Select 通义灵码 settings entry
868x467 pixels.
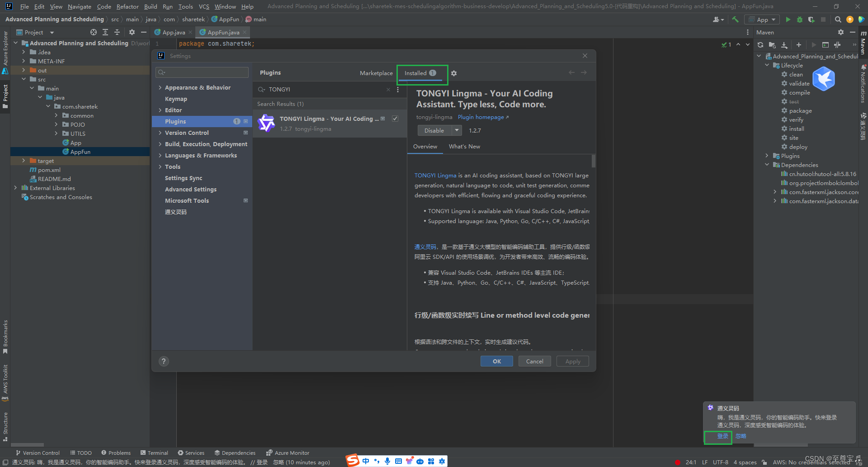click(176, 212)
